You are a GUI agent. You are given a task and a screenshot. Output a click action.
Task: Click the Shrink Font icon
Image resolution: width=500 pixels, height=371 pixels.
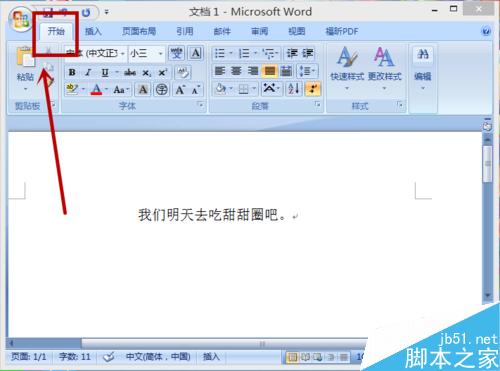tap(196, 89)
